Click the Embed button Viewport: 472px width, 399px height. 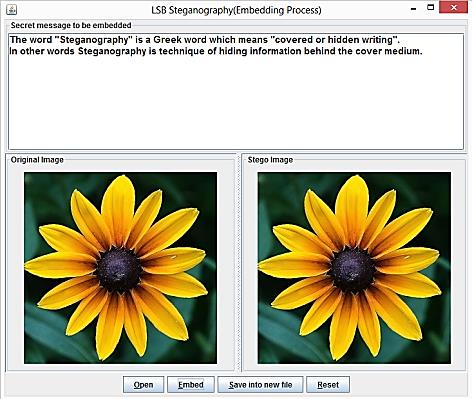coord(191,385)
